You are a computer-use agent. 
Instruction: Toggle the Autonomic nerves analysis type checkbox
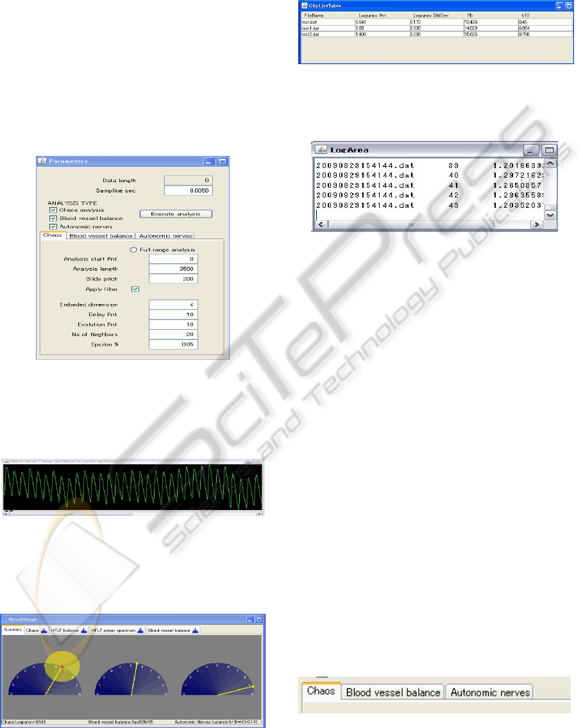[53, 226]
